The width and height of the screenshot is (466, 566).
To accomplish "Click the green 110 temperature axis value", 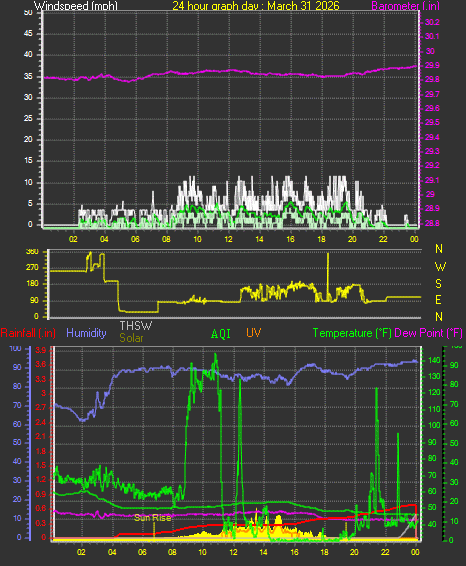I will (434, 409).
